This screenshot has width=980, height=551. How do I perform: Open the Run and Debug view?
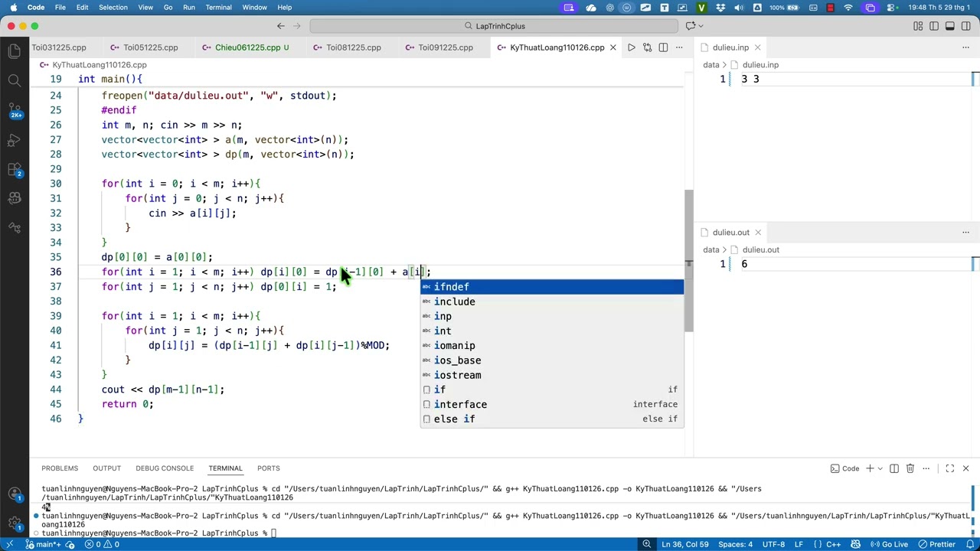pos(14,140)
